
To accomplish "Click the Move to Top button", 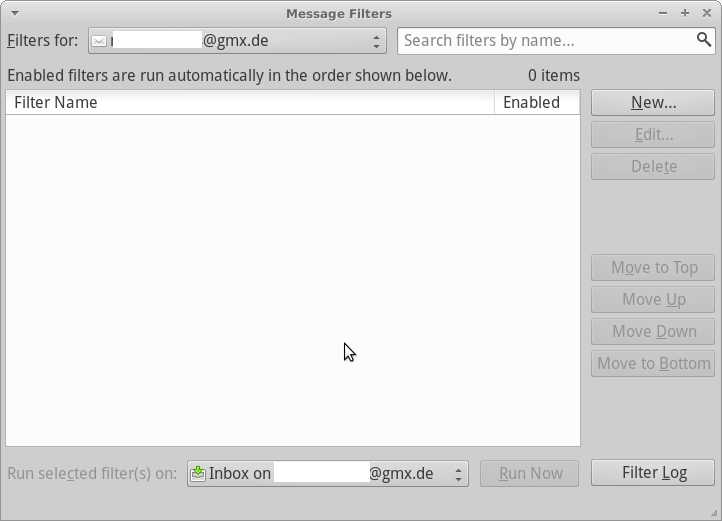I will pyautogui.click(x=653, y=267).
